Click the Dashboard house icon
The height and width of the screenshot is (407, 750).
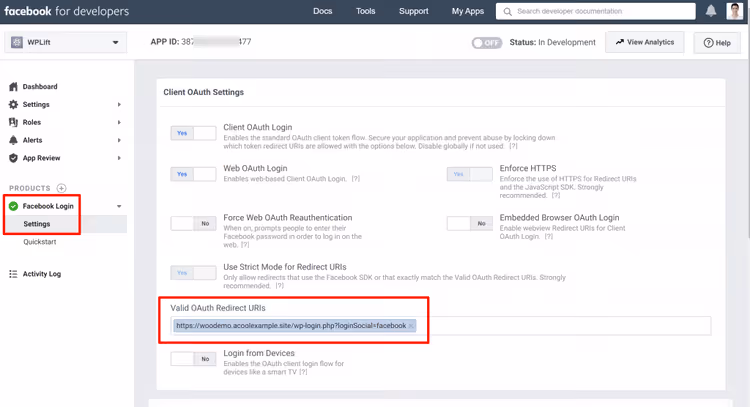point(13,87)
